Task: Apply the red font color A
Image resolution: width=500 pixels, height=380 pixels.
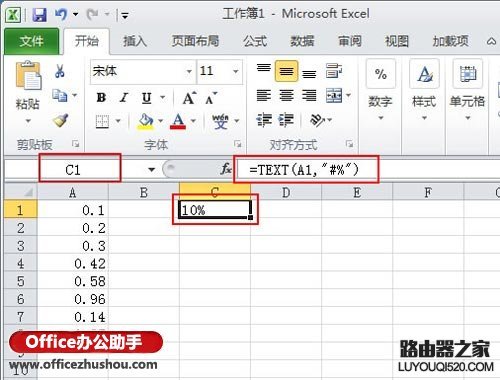Action: click(x=178, y=121)
